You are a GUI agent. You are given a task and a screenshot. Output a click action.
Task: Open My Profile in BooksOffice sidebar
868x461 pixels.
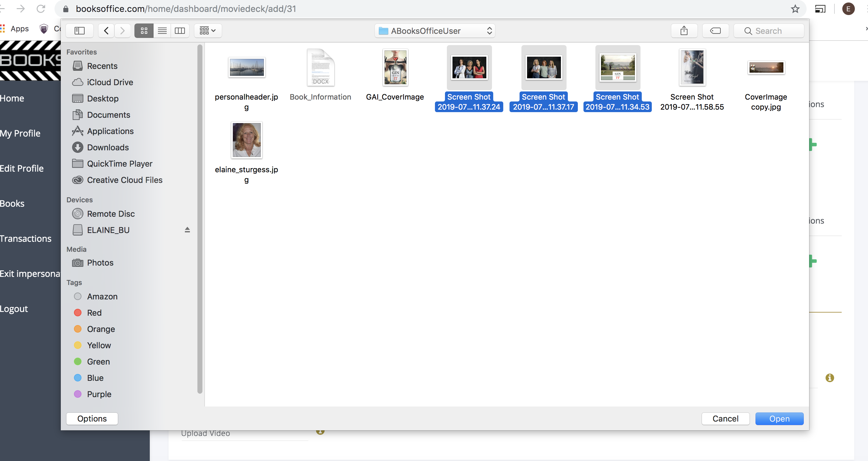pyautogui.click(x=20, y=133)
